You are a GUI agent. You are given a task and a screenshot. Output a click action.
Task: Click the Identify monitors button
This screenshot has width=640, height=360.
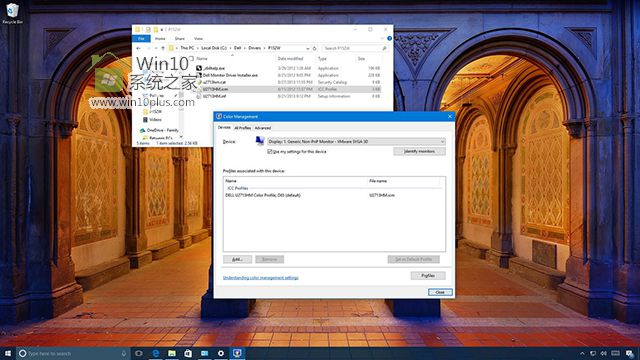click(x=419, y=151)
